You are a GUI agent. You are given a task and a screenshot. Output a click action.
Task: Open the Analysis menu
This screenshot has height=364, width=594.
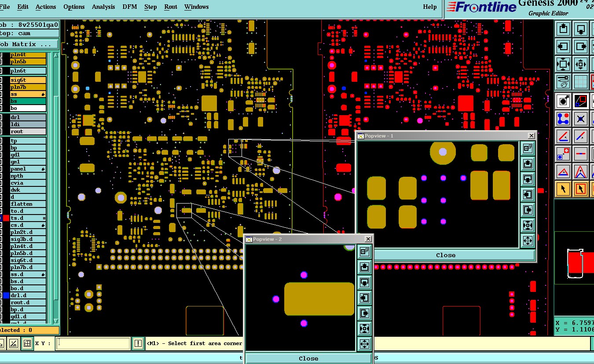point(103,7)
